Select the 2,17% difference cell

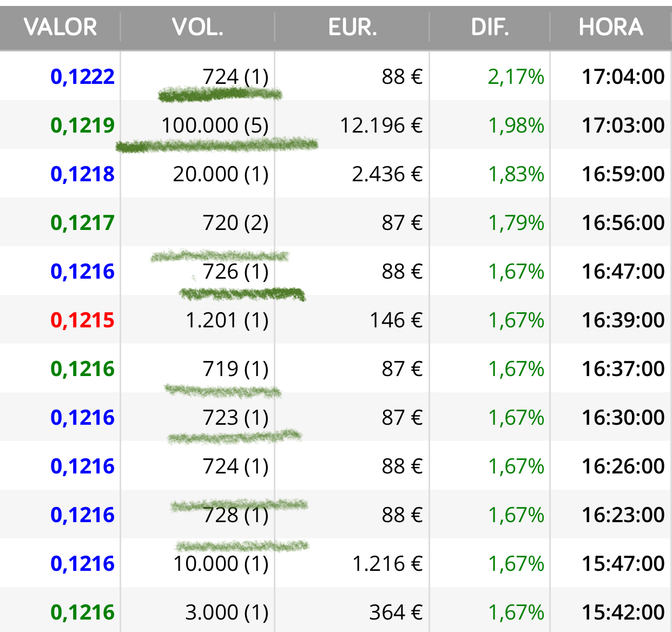(x=516, y=77)
